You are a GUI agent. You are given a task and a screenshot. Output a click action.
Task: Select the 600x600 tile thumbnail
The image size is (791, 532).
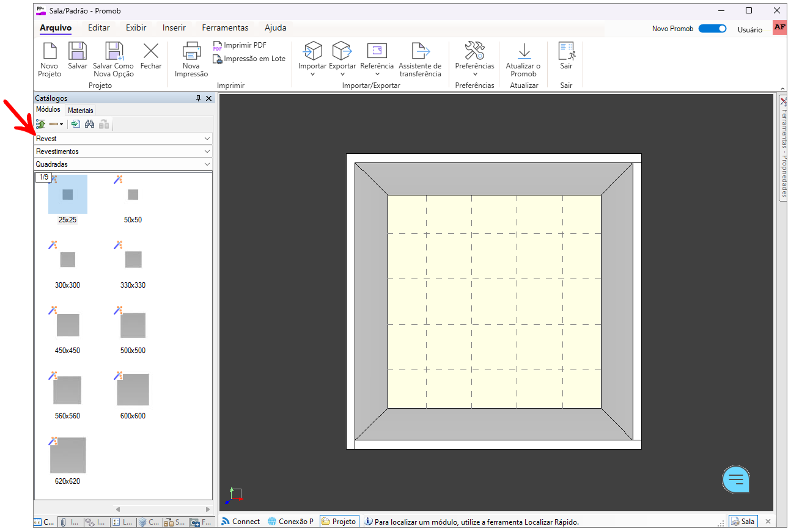133,391
